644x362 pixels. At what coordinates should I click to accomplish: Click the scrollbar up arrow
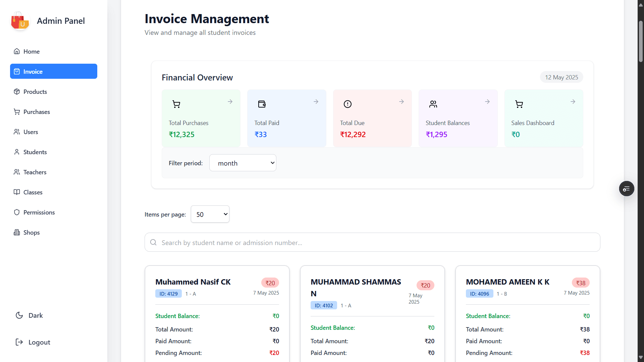point(641,5)
